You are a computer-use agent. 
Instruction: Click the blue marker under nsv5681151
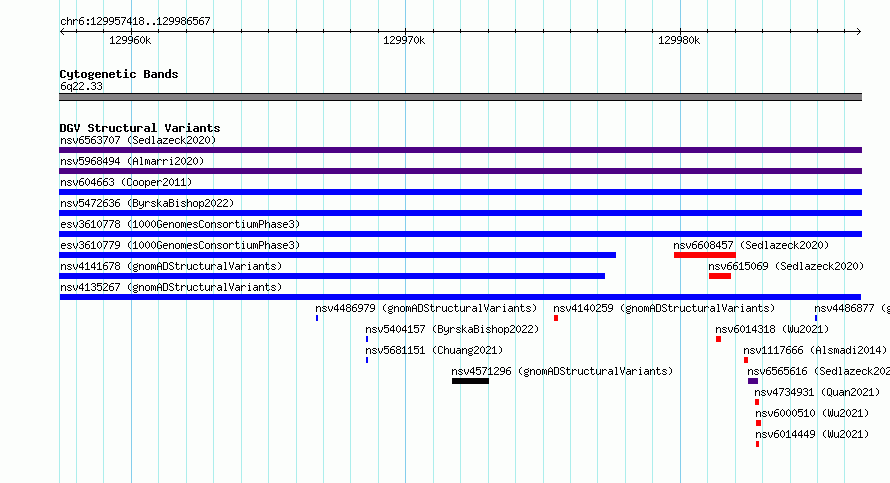click(367, 360)
